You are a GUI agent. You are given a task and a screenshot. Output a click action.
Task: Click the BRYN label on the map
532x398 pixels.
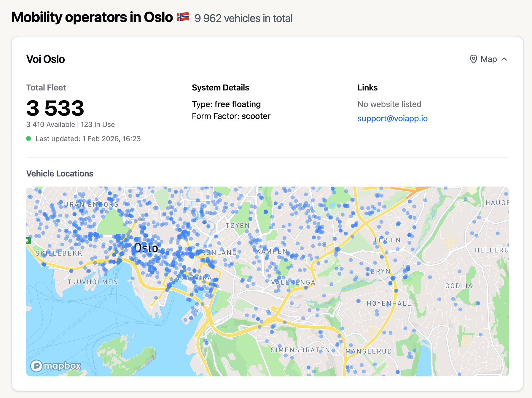coord(380,271)
